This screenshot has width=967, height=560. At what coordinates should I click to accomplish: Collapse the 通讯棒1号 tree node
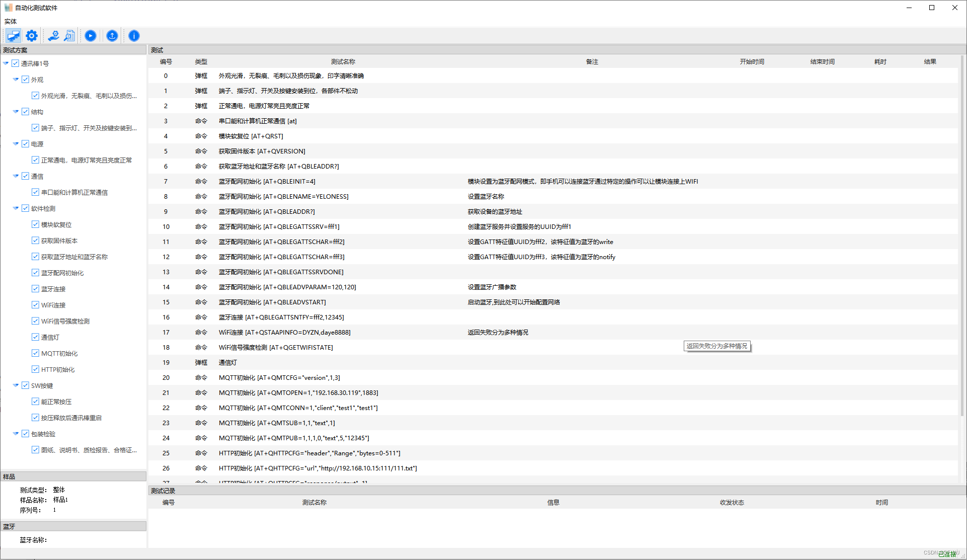point(6,63)
